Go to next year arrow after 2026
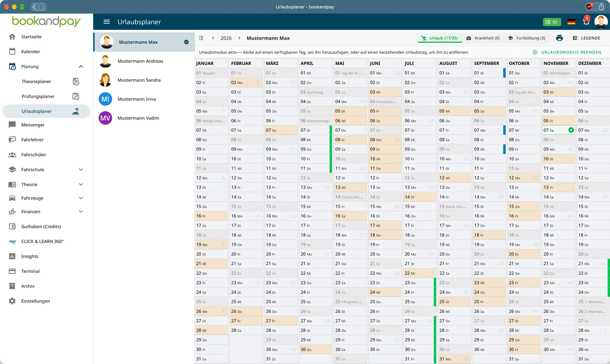This screenshot has height=364, width=610. pyautogui.click(x=239, y=38)
